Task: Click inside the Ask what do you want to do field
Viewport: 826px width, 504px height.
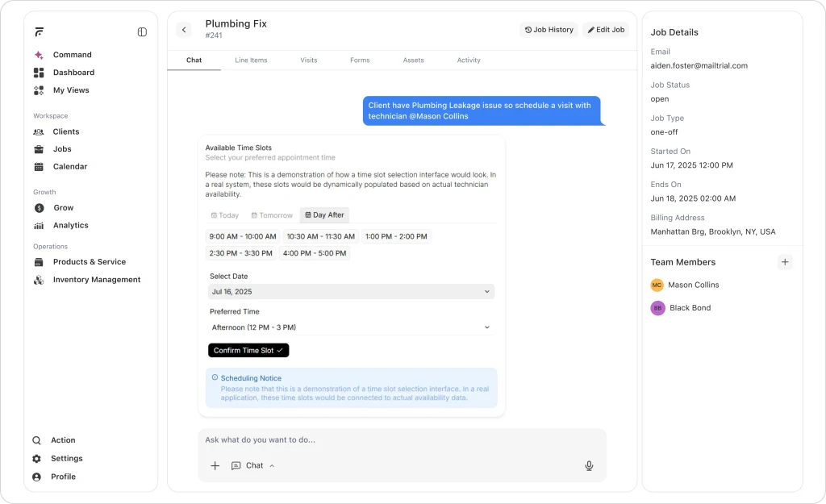Action: [x=363, y=441]
